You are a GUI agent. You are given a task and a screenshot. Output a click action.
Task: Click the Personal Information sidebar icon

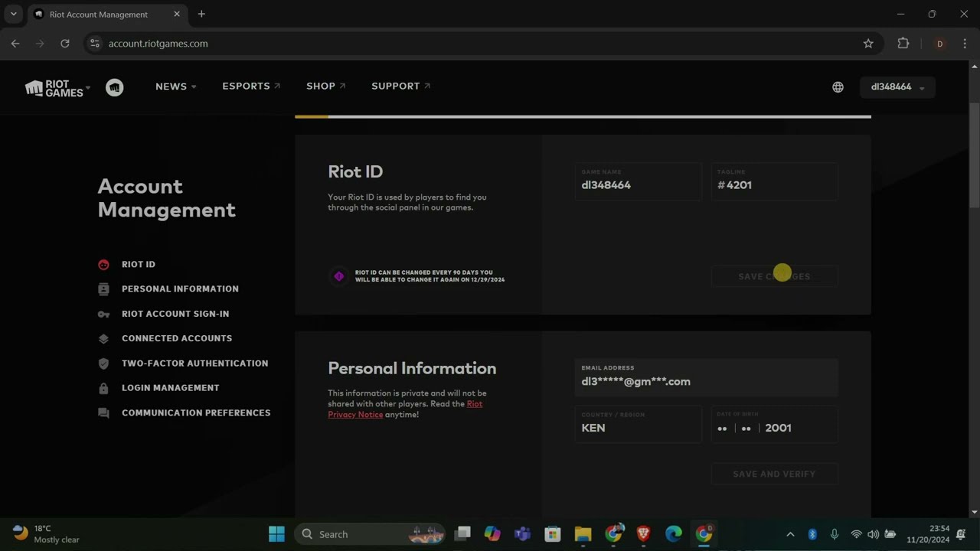point(103,289)
